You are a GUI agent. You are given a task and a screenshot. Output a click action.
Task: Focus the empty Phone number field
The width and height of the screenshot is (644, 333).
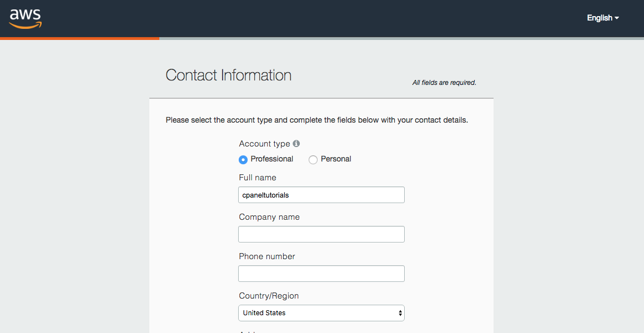pyautogui.click(x=321, y=274)
